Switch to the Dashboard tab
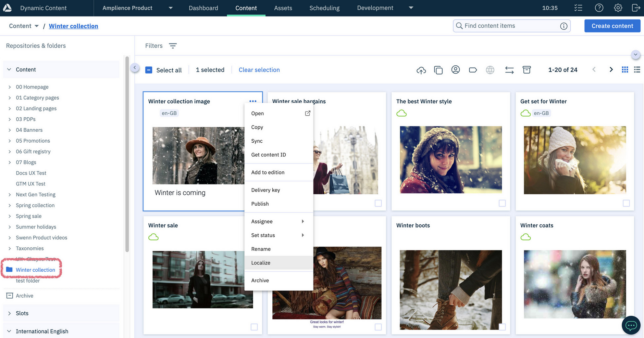This screenshot has width=644, height=338. (203, 8)
